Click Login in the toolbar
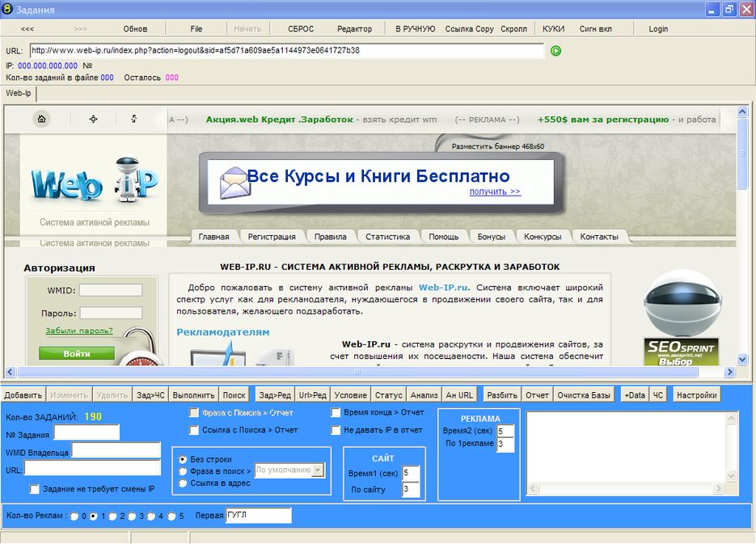This screenshot has width=756, height=544. coord(658,29)
